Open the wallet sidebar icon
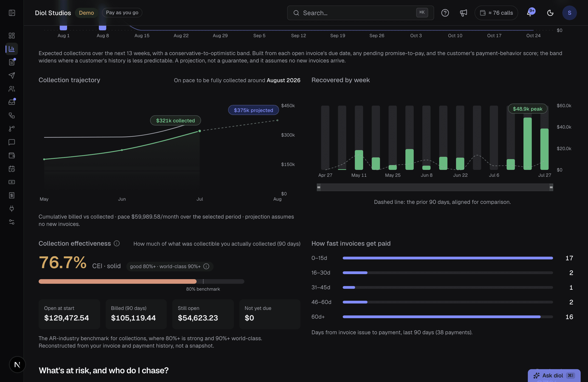This screenshot has height=382, width=588. tap(12, 155)
